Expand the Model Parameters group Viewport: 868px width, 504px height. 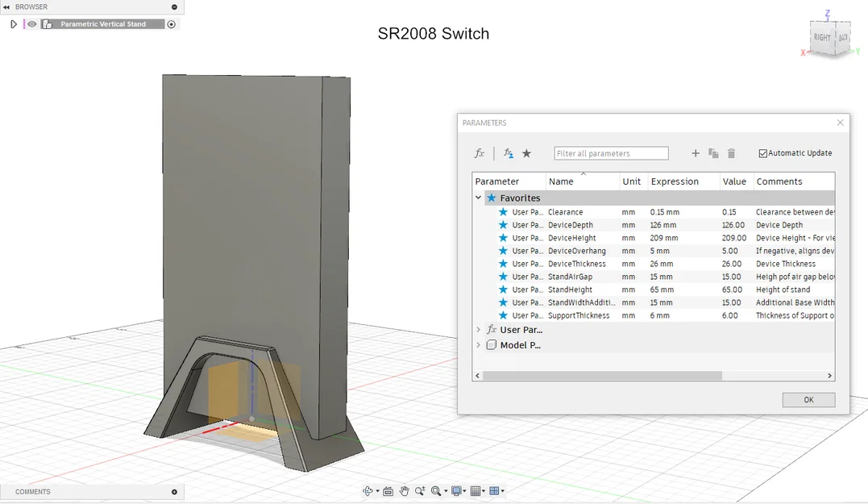[478, 344]
